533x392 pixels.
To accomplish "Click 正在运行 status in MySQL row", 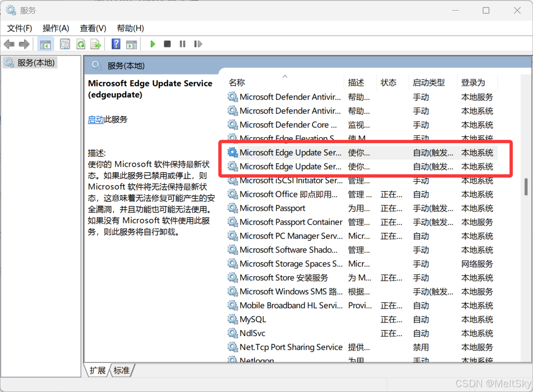I will 391,320.
